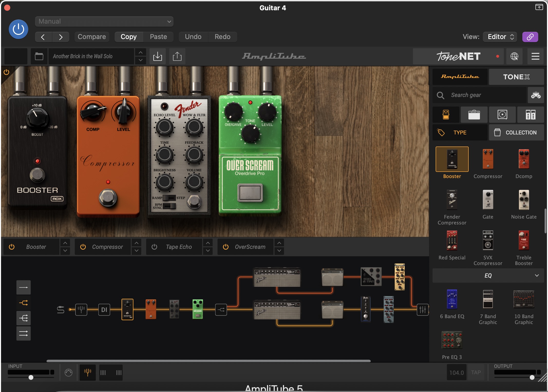Image resolution: width=548 pixels, height=392 pixels.
Task: Step the Compressor slot selector down
Action: (137, 251)
